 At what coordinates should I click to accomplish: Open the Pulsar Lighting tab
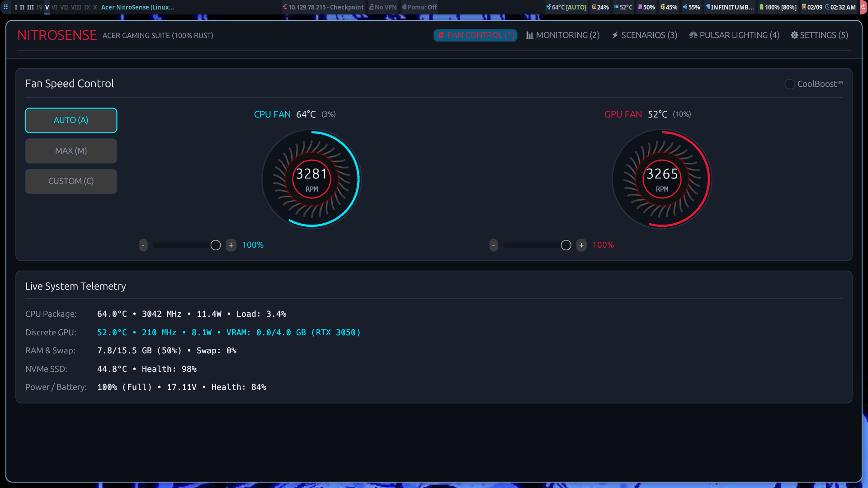point(734,35)
